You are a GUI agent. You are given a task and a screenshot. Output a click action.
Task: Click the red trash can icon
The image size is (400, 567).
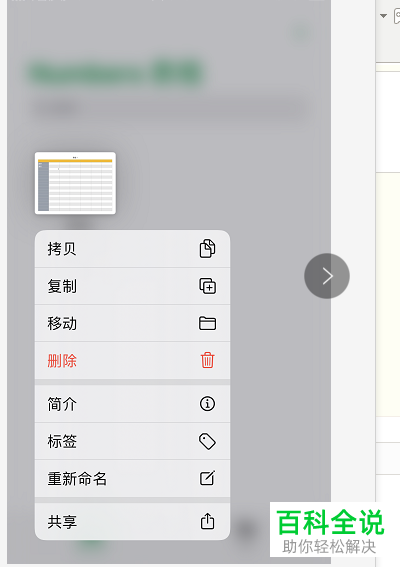pos(208,360)
